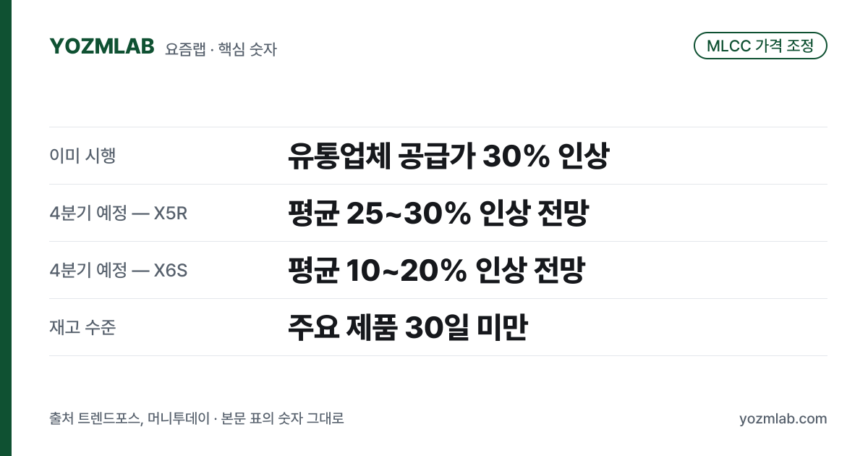Viewport: 868px width, 456px height.
Task: Click the YOZMLAB logo text
Action: click(102, 46)
